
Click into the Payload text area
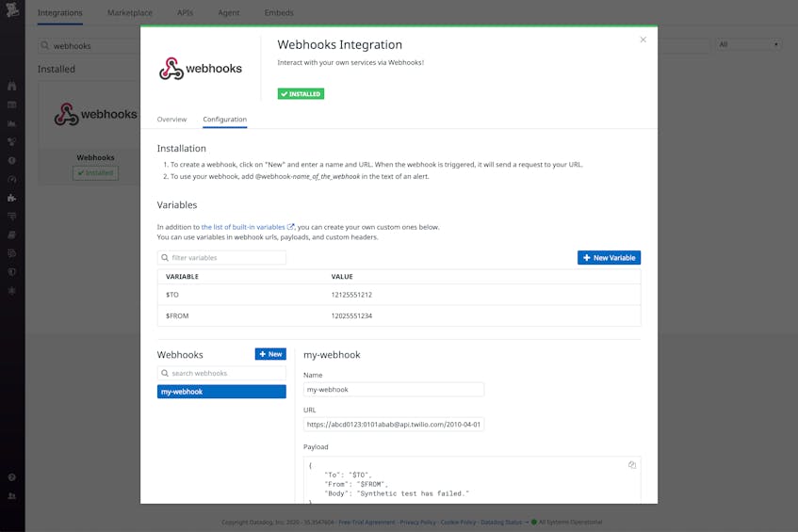472,480
